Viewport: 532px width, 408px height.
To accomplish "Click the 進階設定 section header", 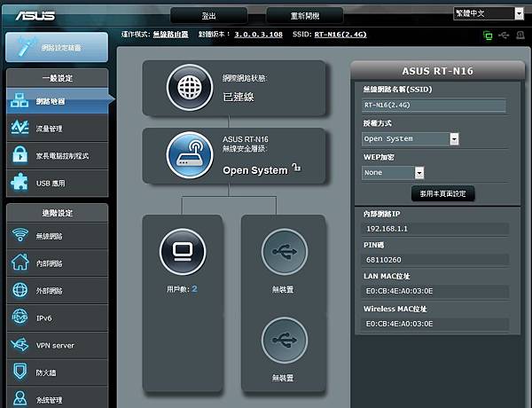I will pos(58,213).
